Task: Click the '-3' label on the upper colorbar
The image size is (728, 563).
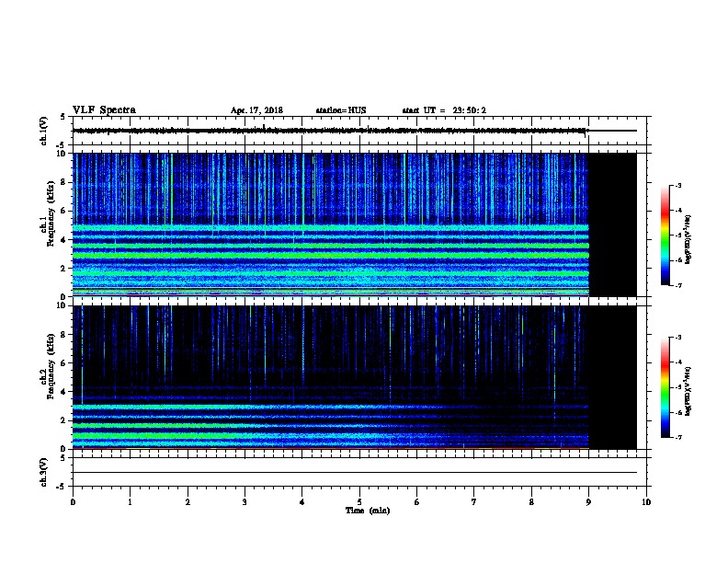Action: point(677,185)
